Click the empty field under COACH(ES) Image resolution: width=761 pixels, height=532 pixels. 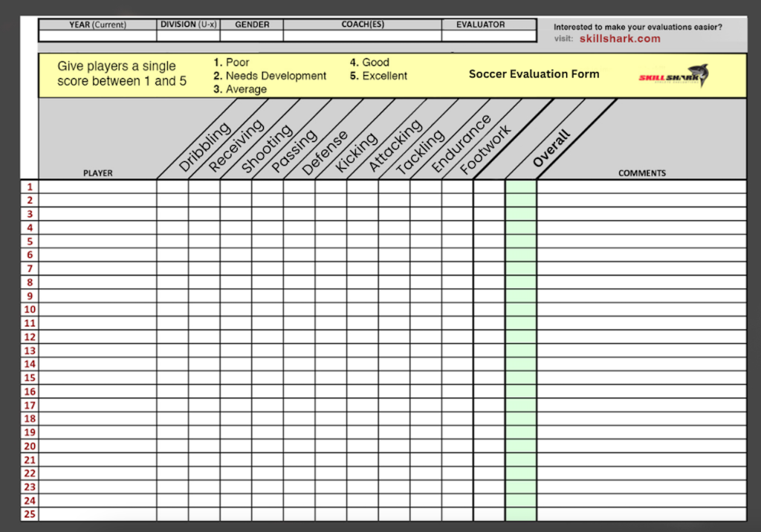tap(363, 36)
